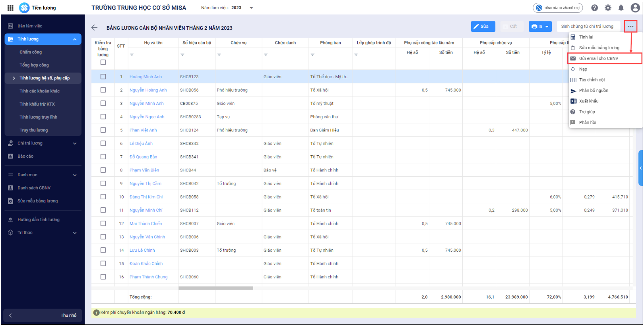Open the Năm làm việc 2023 dropdown
644x326 pixels.
tap(251, 8)
